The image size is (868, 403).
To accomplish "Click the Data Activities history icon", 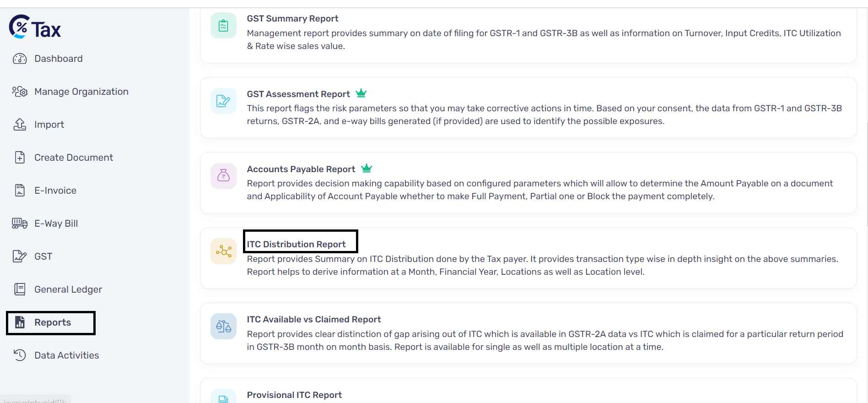I will coord(20,355).
